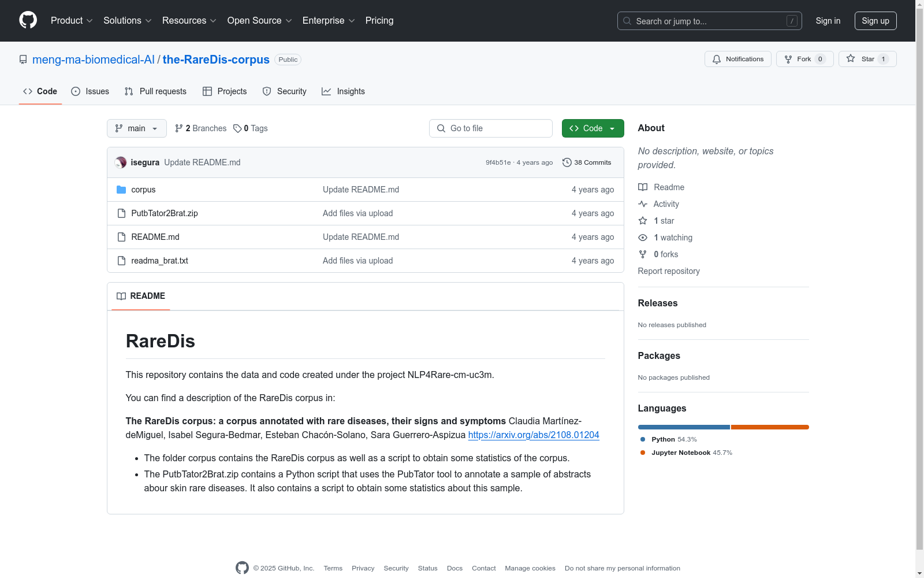Select the README tab header
Viewport: 924px width, 578px height.
[141, 296]
